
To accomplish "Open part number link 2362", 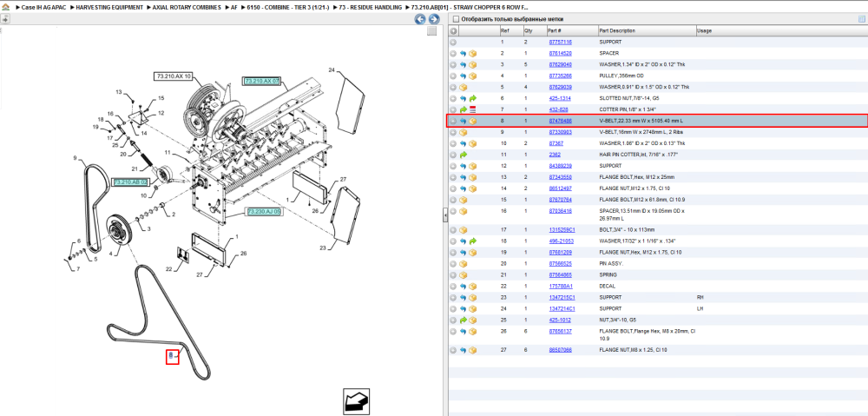I will tap(554, 155).
